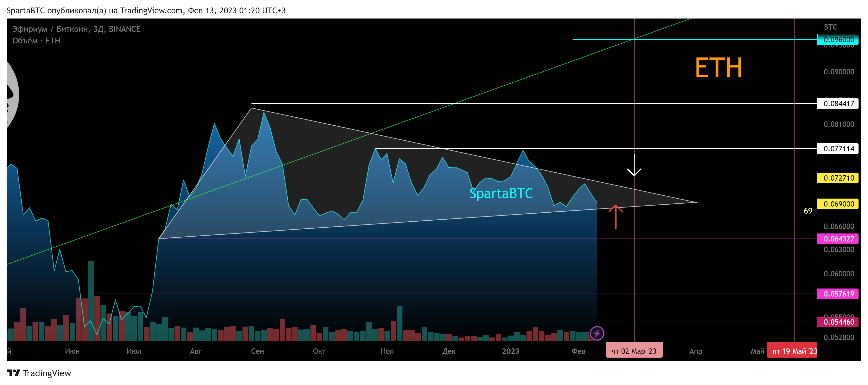Click the 0.052800 axis value
The image size is (868, 385).
[x=839, y=337]
